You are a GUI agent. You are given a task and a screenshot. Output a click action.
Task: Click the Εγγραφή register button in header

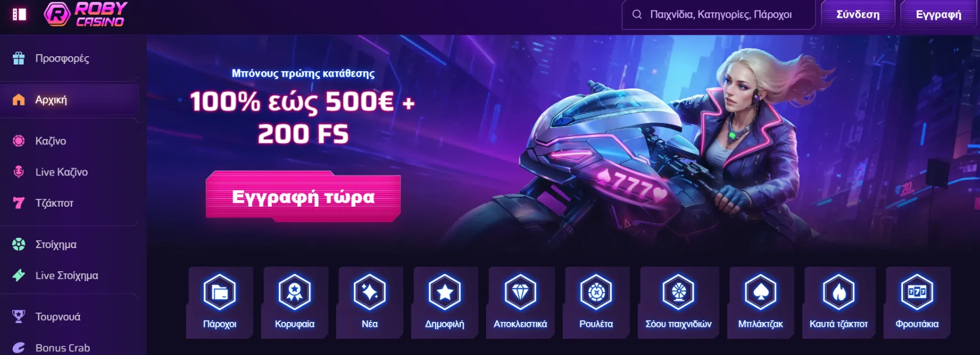pyautogui.click(x=939, y=14)
